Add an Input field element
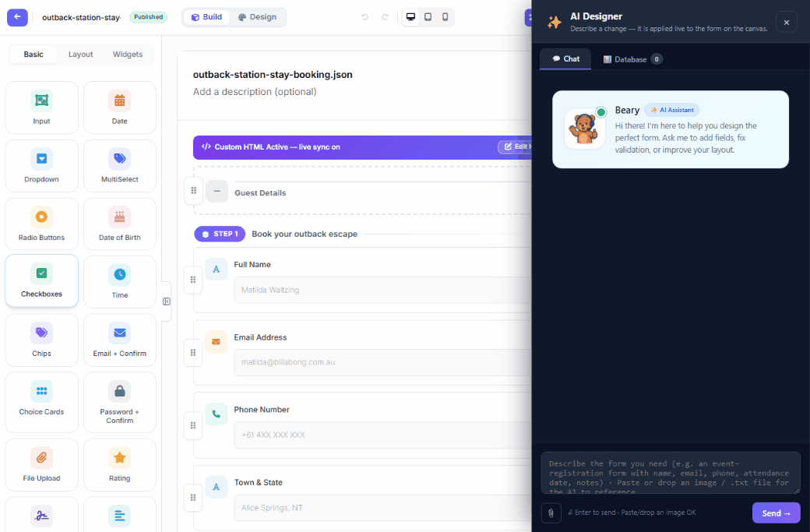 pyautogui.click(x=41, y=107)
